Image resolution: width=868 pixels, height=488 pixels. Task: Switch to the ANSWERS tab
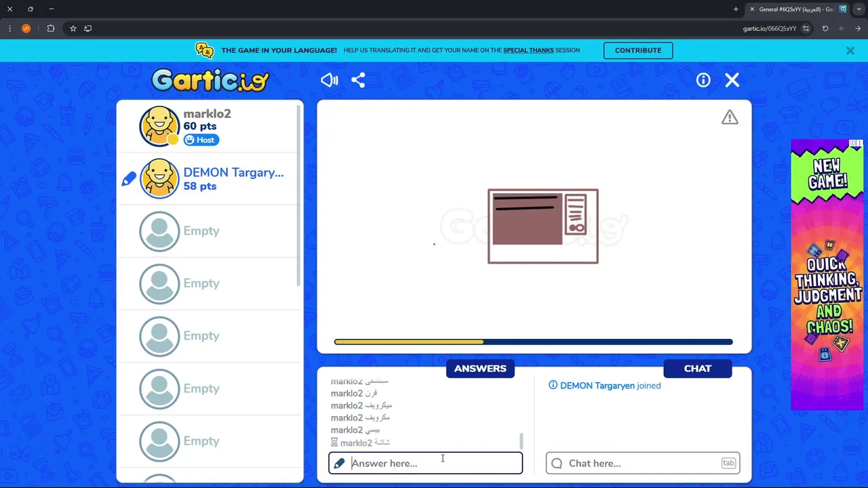480,368
